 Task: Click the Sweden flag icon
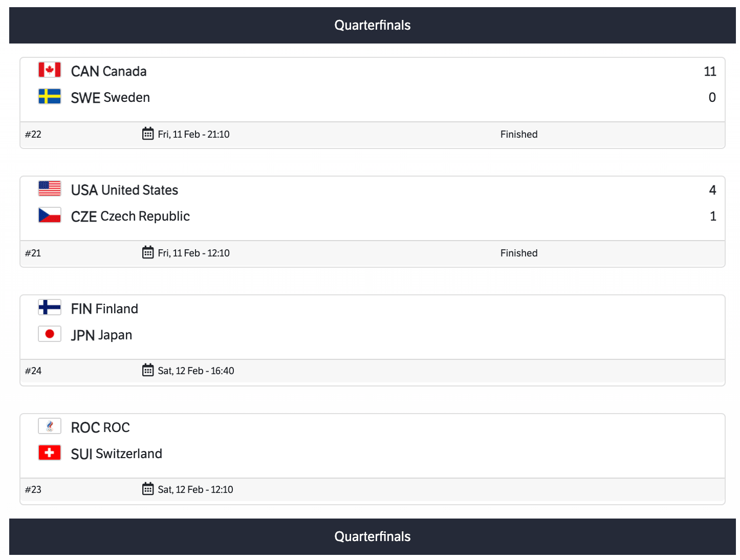[x=50, y=96]
